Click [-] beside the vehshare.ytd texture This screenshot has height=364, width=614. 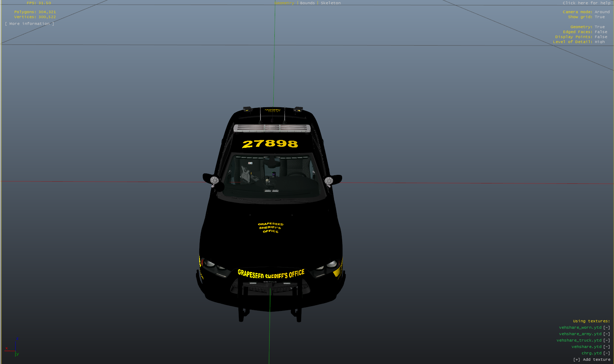coord(607,347)
